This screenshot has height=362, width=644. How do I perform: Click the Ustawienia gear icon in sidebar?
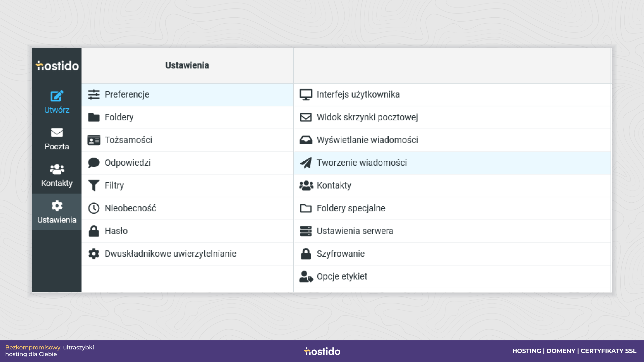[57, 206]
